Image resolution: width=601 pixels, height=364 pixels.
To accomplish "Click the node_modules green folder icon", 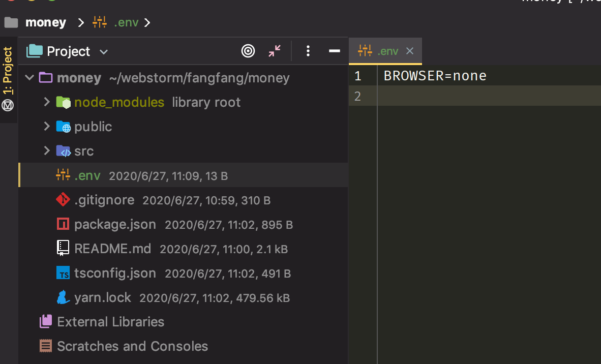I will [63, 102].
